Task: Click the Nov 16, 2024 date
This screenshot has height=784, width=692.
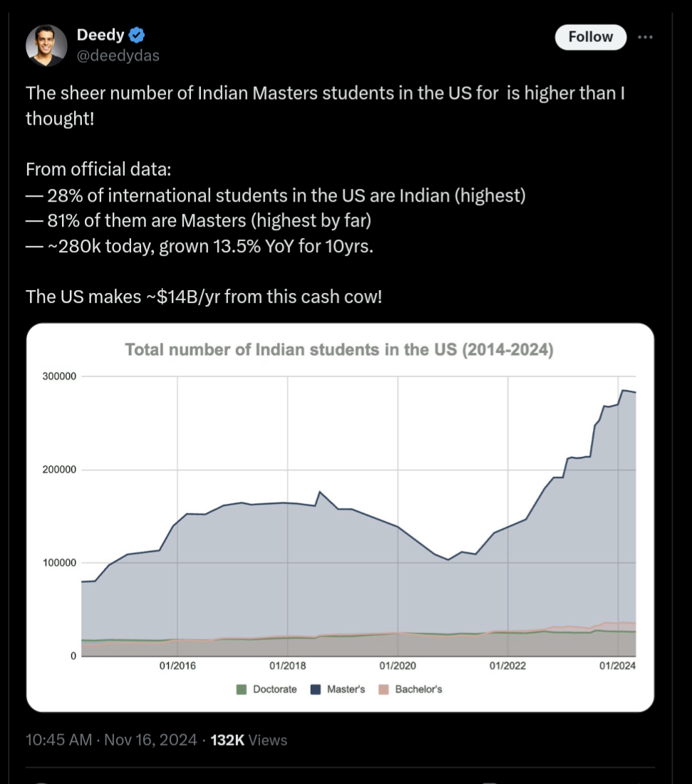Action: [150, 740]
